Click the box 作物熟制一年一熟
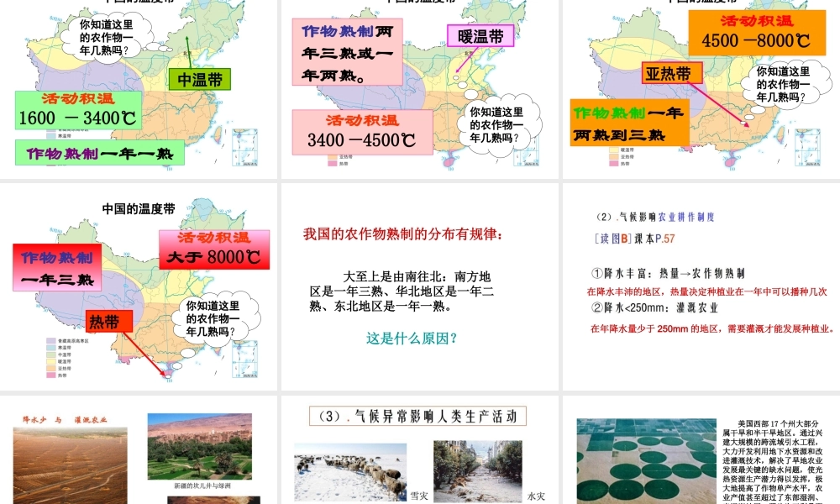The height and width of the screenshot is (504, 840). tap(100, 153)
